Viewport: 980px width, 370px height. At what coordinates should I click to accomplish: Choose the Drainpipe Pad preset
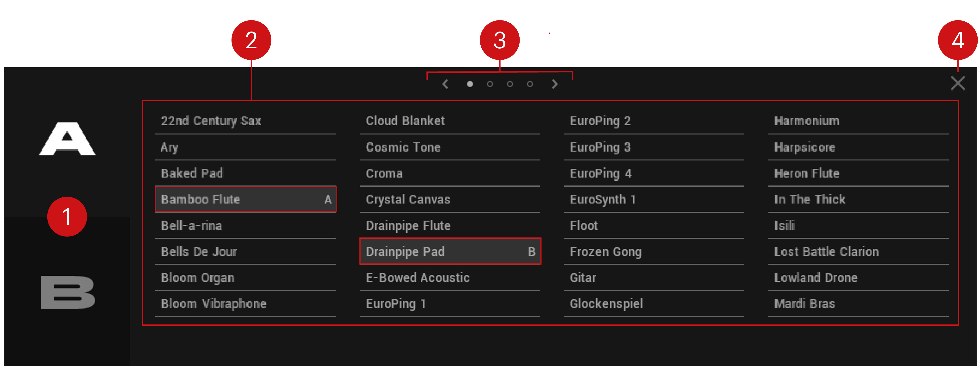[x=450, y=251]
